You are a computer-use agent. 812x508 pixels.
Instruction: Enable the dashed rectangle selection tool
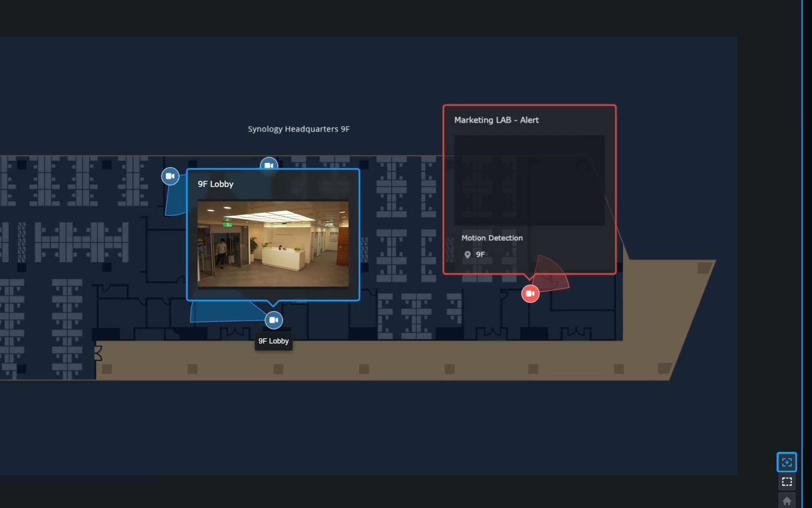coord(787,482)
